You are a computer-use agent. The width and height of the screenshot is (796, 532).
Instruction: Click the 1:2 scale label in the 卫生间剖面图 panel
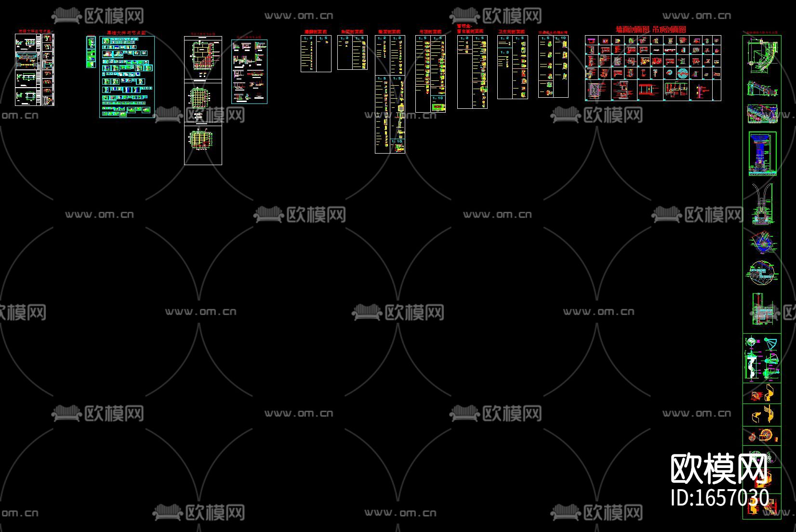pos(504,38)
